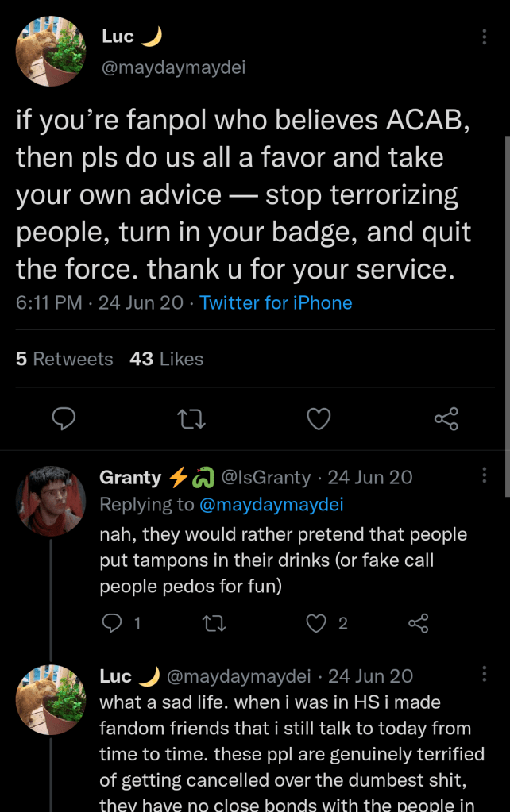
Task: Click the @IsGranty username handle
Action: coord(265,477)
